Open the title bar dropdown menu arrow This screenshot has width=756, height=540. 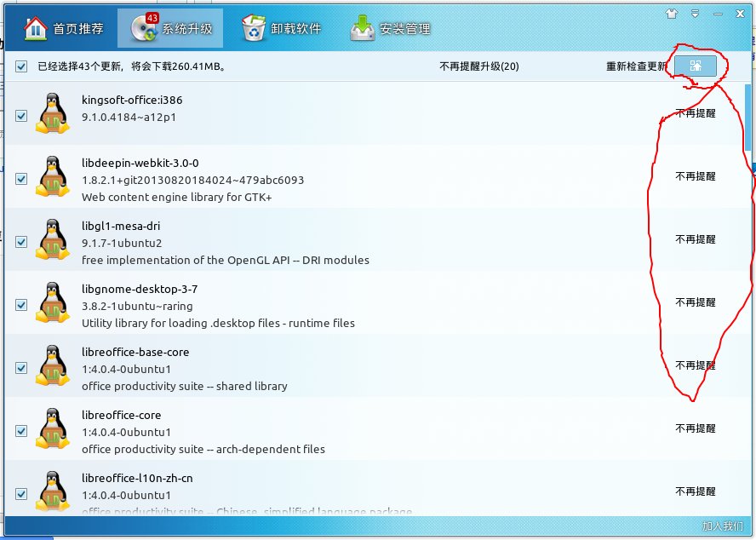point(695,14)
